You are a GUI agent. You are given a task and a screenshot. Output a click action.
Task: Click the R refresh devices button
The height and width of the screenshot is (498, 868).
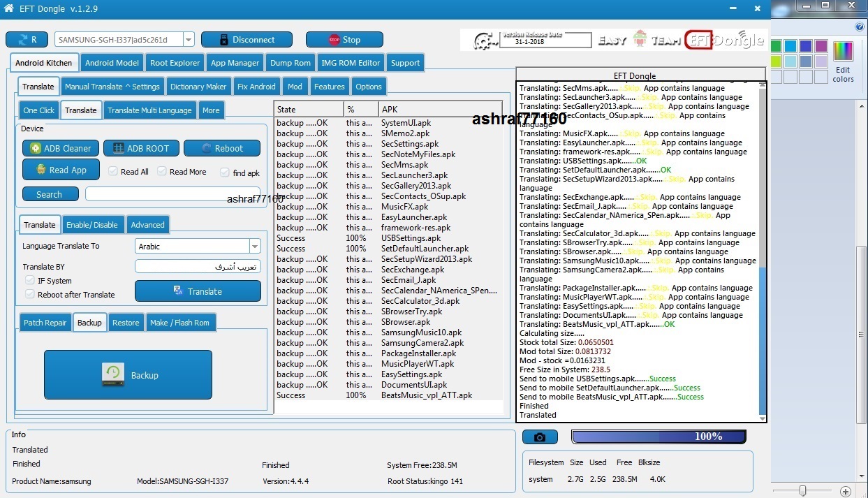tap(27, 40)
